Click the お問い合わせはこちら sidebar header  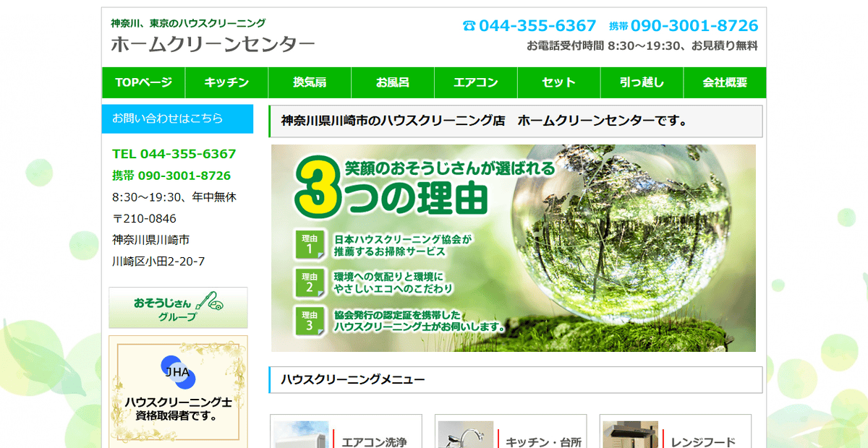(177, 119)
